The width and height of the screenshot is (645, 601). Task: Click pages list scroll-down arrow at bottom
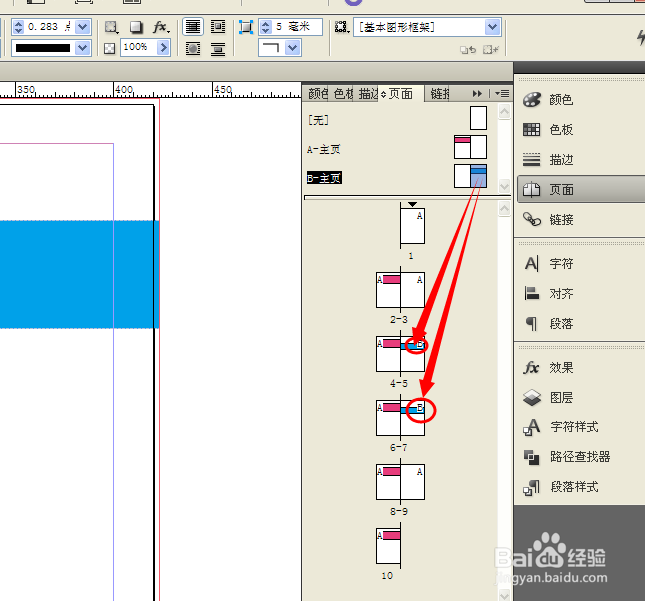click(504, 595)
